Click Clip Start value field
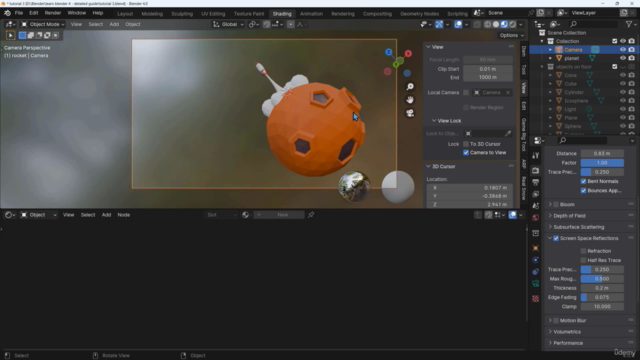The image size is (640, 360). tap(488, 69)
